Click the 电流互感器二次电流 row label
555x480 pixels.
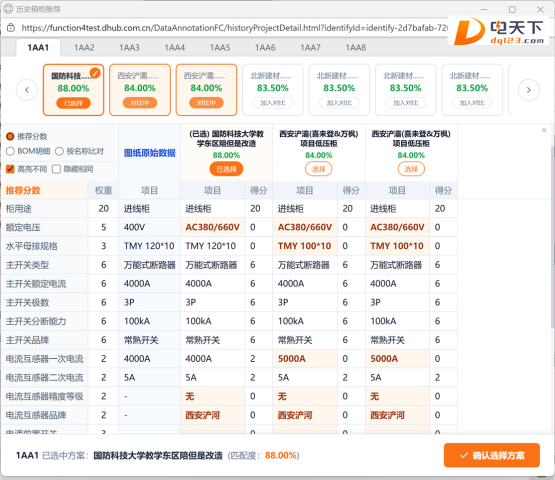pos(45,377)
